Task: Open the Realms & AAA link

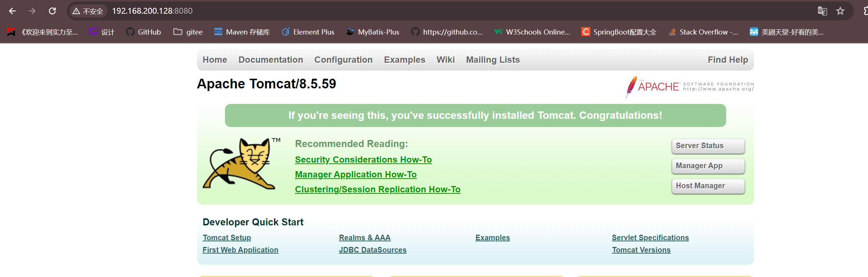Action: [365, 238]
